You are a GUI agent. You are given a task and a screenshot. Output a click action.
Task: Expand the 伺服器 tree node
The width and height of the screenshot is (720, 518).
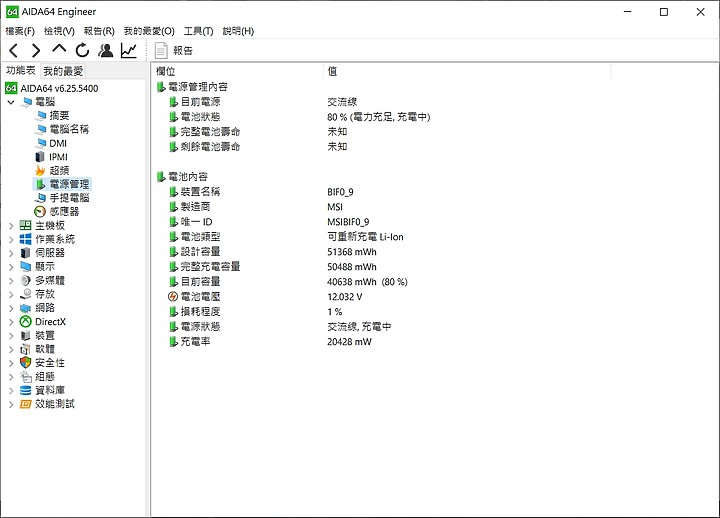pos(11,253)
